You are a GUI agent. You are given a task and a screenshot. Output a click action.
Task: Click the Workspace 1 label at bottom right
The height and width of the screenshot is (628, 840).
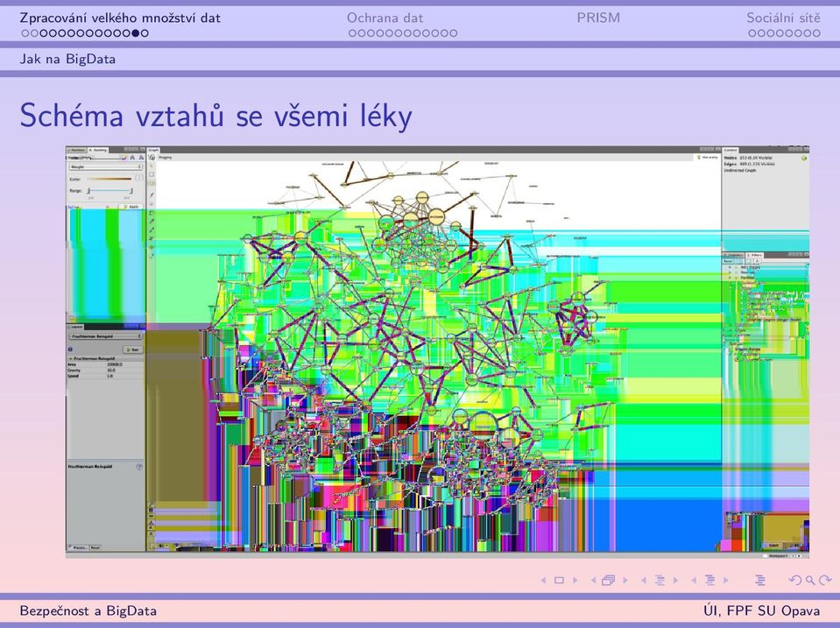[778, 556]
